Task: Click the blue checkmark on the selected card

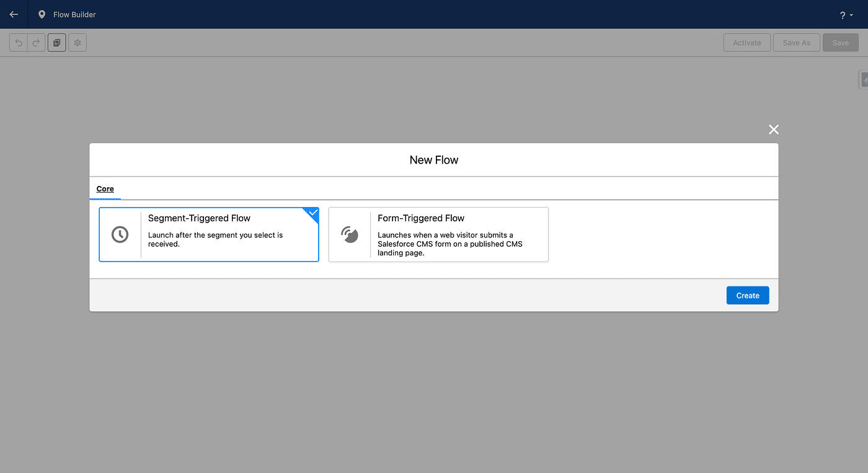Action: pos(313,212)
